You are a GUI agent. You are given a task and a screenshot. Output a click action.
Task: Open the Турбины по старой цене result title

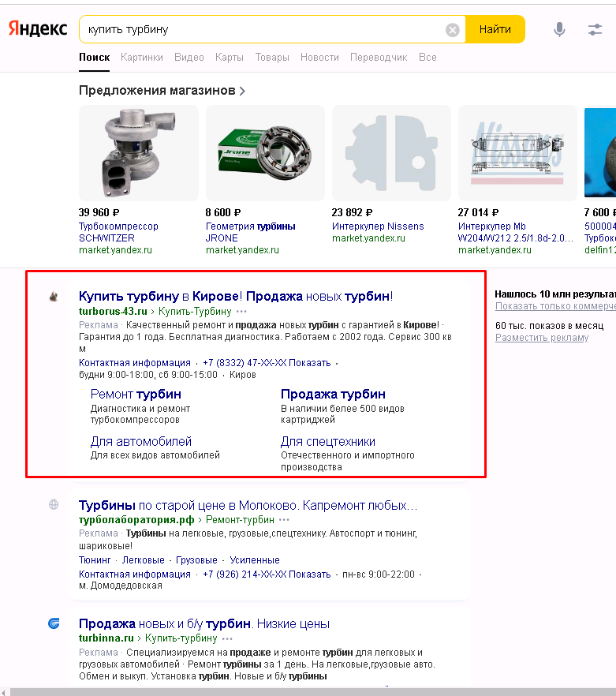click(x=248, y=505)
